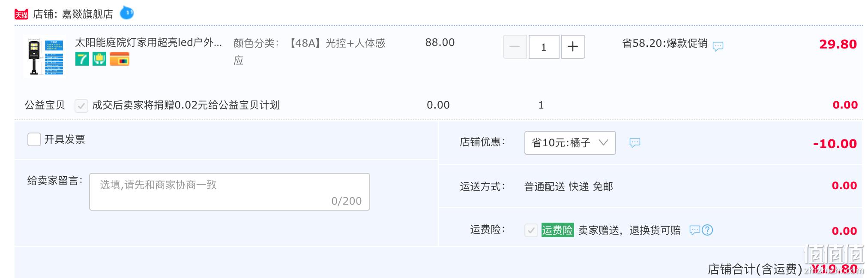Click the green 7-day return badge
868x278 pixels.
pos(82,59)
